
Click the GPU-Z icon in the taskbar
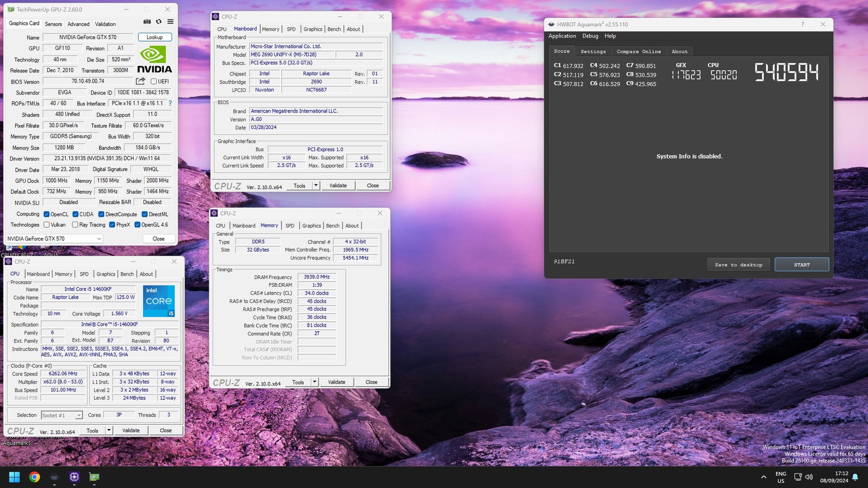click(x=94, y=477)
